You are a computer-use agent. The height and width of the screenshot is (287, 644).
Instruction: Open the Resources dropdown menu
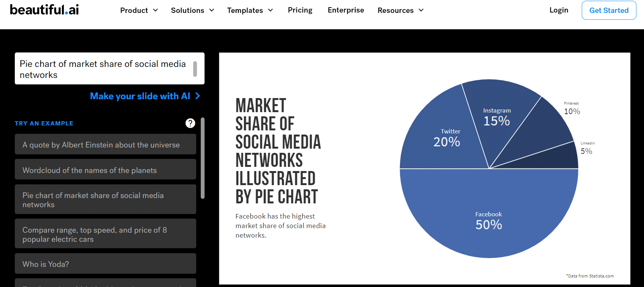click(x=400, y=10)
